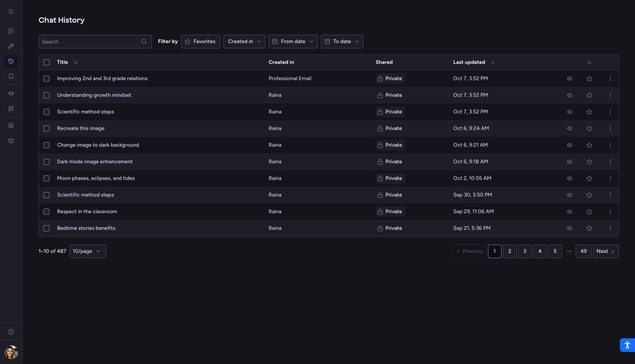Viewport: 635px width, 364px height.
Task: Check the Understanding growth mindset row
Action: 46,95
